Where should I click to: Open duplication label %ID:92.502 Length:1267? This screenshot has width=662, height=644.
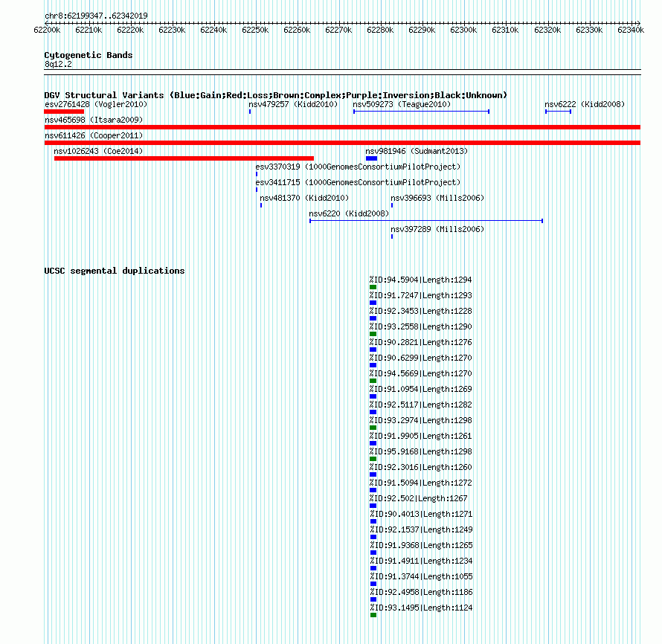tap(418, 498)
